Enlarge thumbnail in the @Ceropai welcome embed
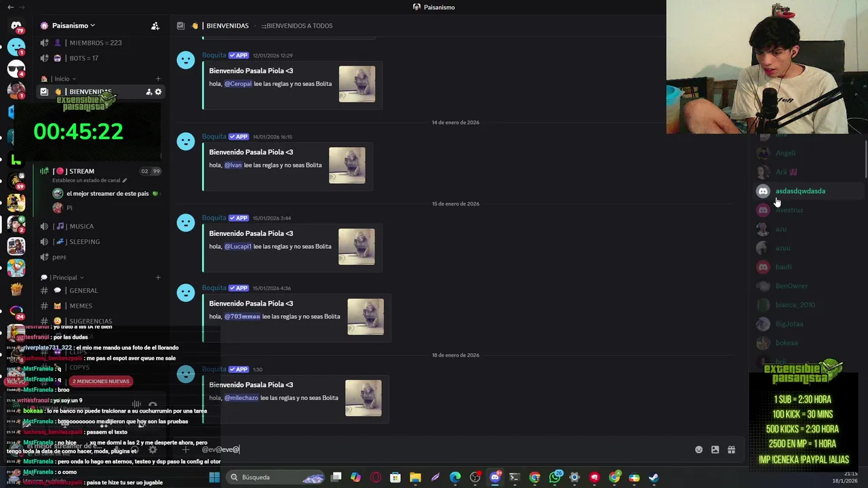 click(357, 84)
